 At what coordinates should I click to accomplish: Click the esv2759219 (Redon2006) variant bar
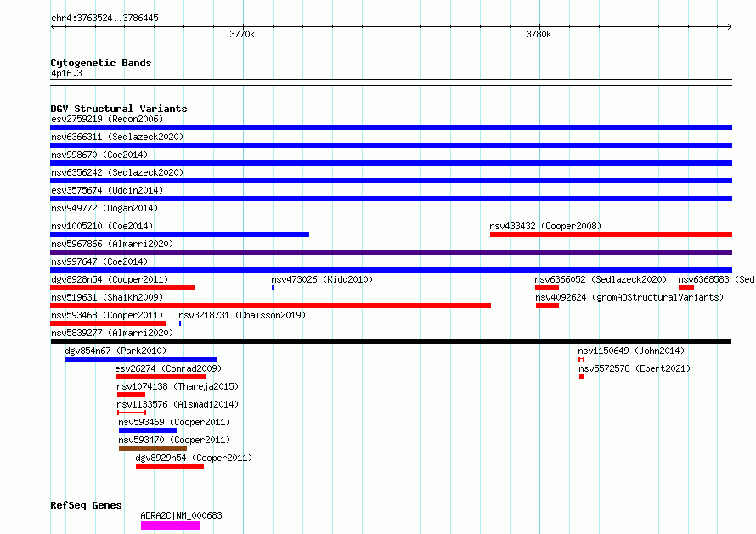tap(391, 127)
